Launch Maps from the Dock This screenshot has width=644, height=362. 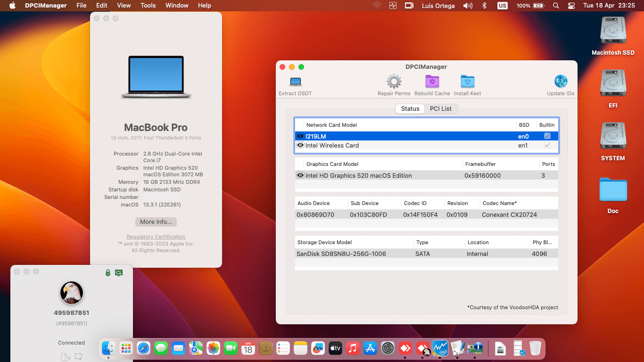(196, 348)
